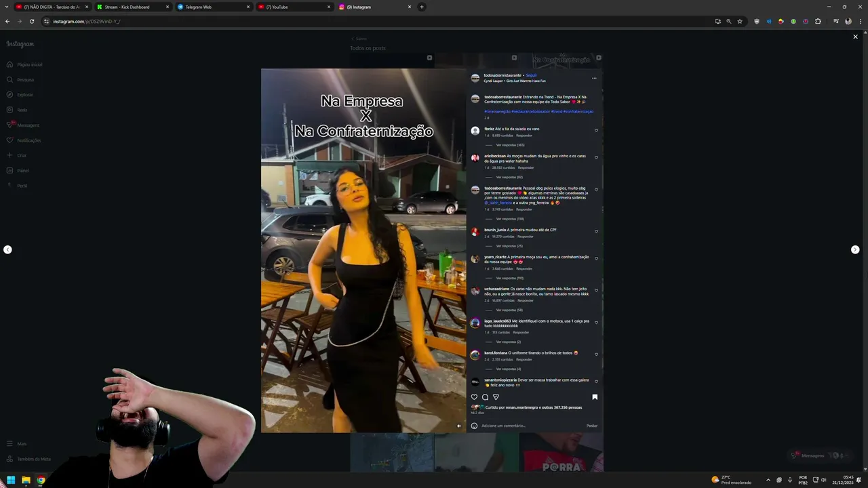Open the Chrome profile avatar
The image size is (868, 488).
(848, 21)
